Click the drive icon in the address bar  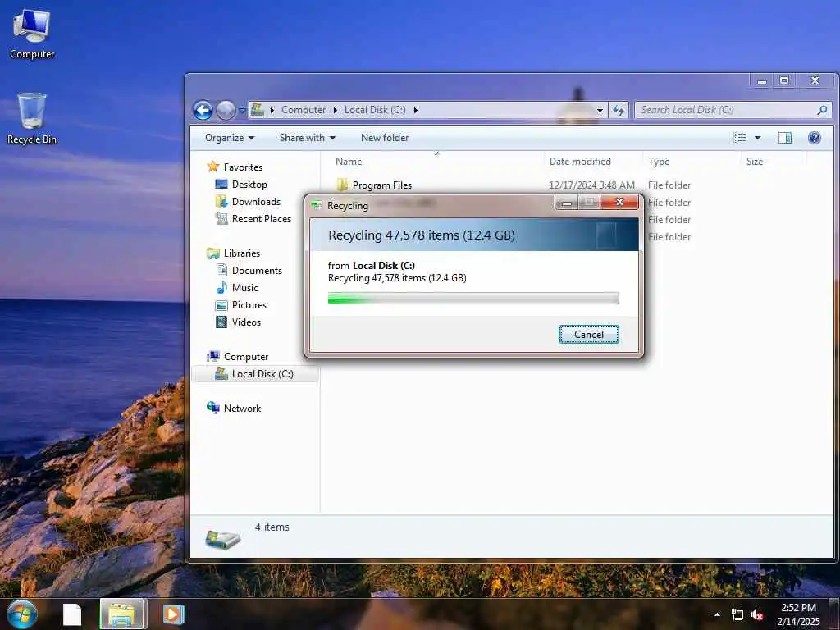[x=257, y=110]
